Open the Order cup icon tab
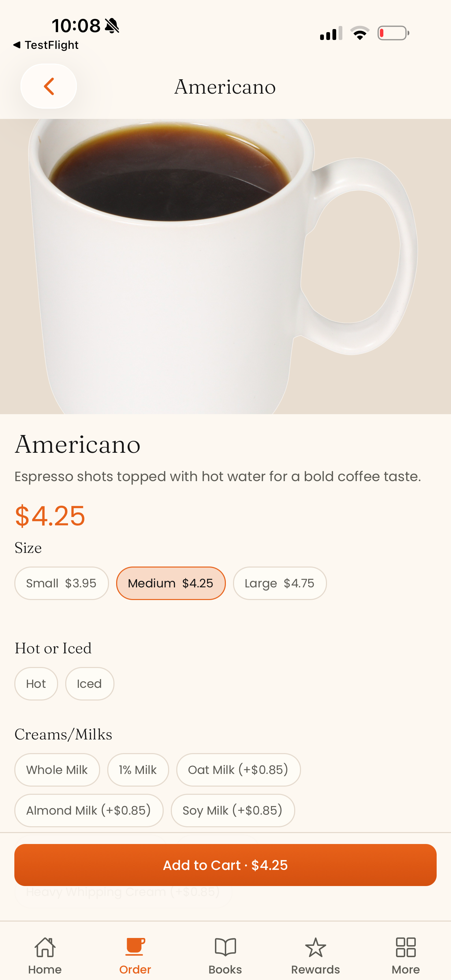Viewport: 451px width, 980px height. [x=135, y=947]
